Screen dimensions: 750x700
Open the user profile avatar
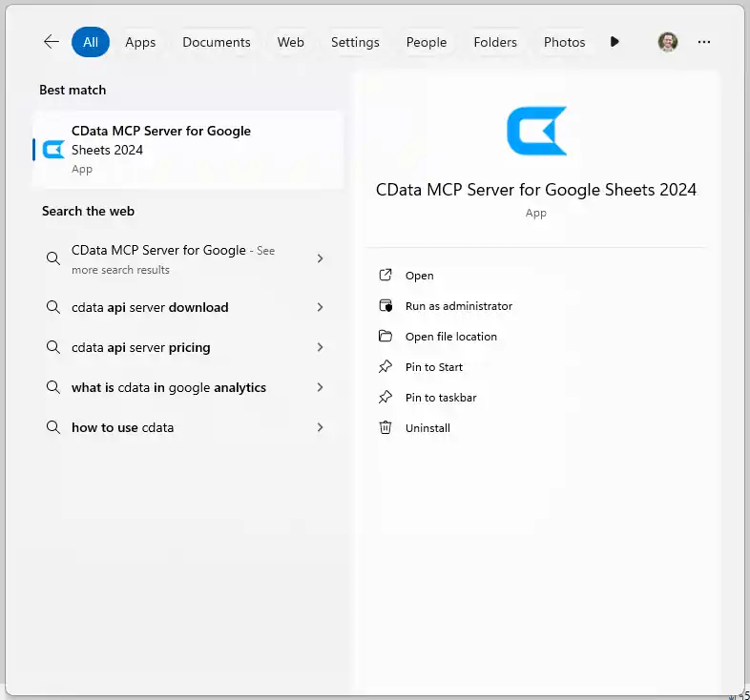click(x=668, y=42)
